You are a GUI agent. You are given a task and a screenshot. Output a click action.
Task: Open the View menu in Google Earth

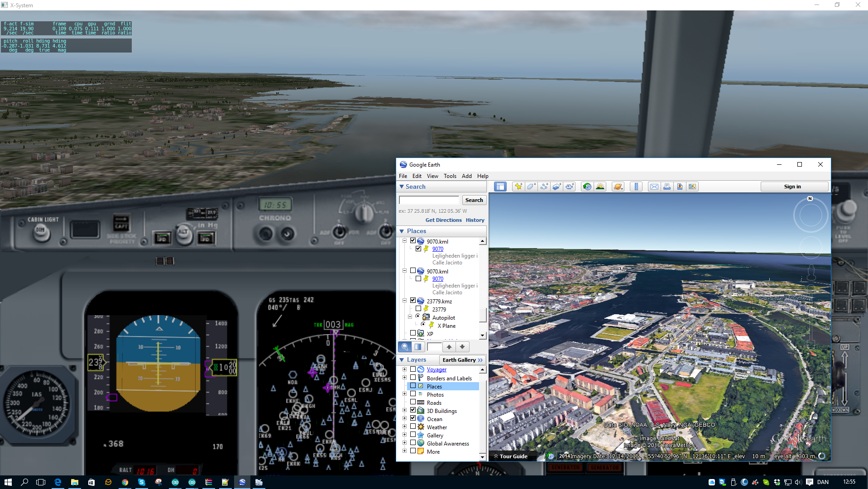click(x=432, y=176)
